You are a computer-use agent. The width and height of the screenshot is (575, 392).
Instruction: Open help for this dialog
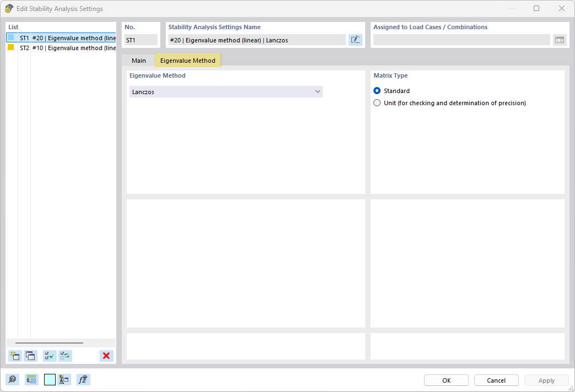pos(12,379)
